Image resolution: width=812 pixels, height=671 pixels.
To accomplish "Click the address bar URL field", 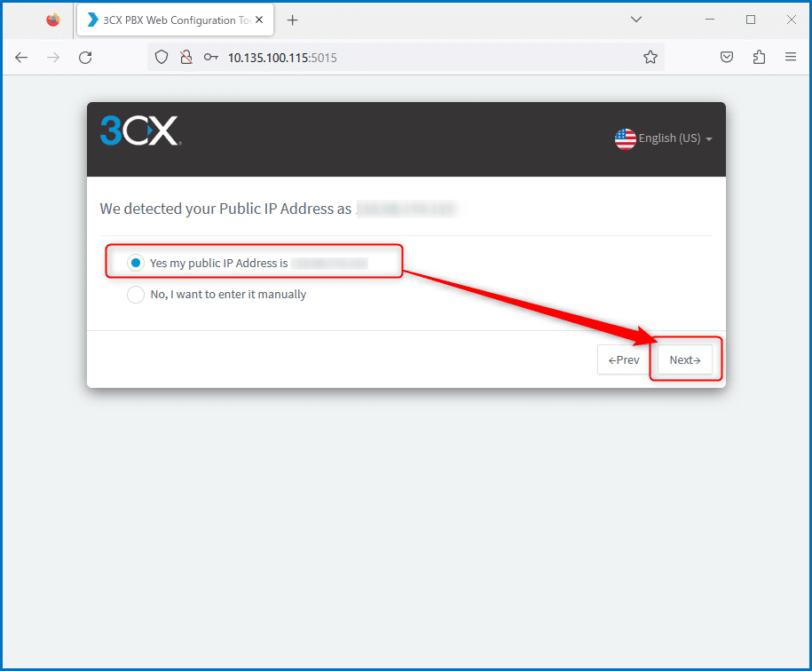I will [430, 58].
